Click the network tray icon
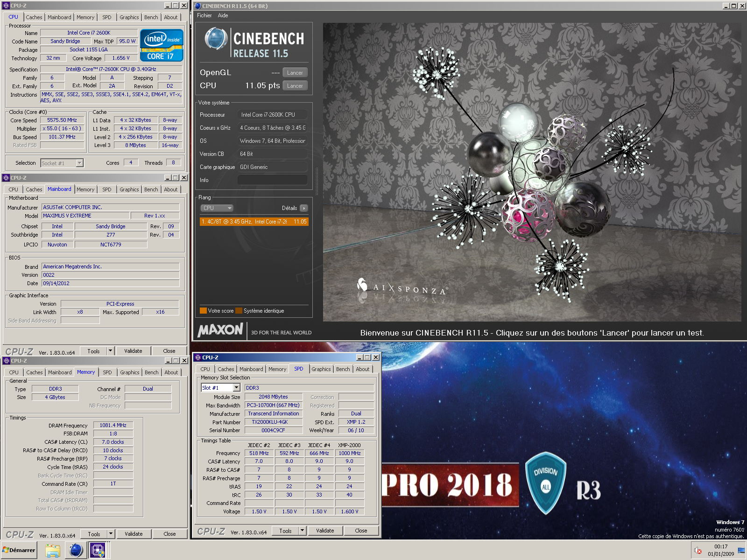747x560 pixels. [x=741, y=551]
